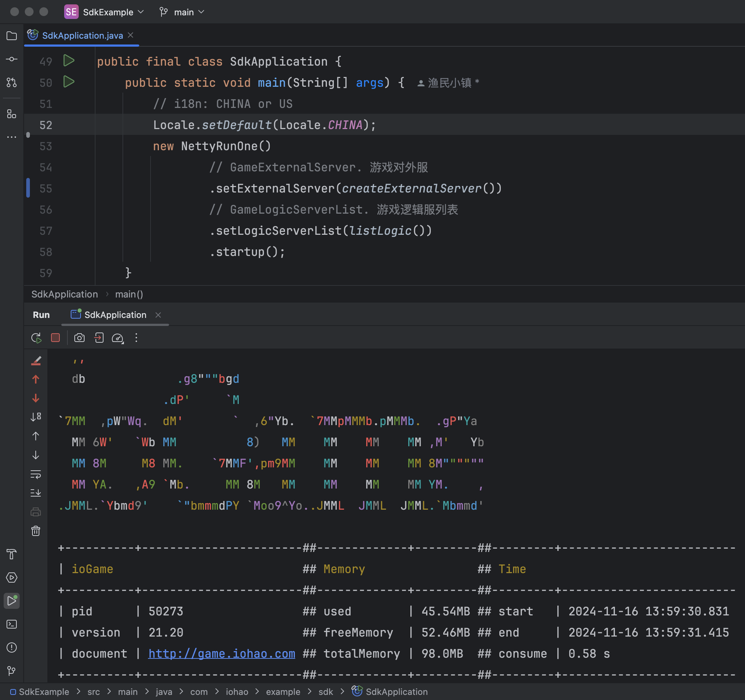Click example in bottom navigation bar
Screen dimensions: 745x700
click(283, 692)
